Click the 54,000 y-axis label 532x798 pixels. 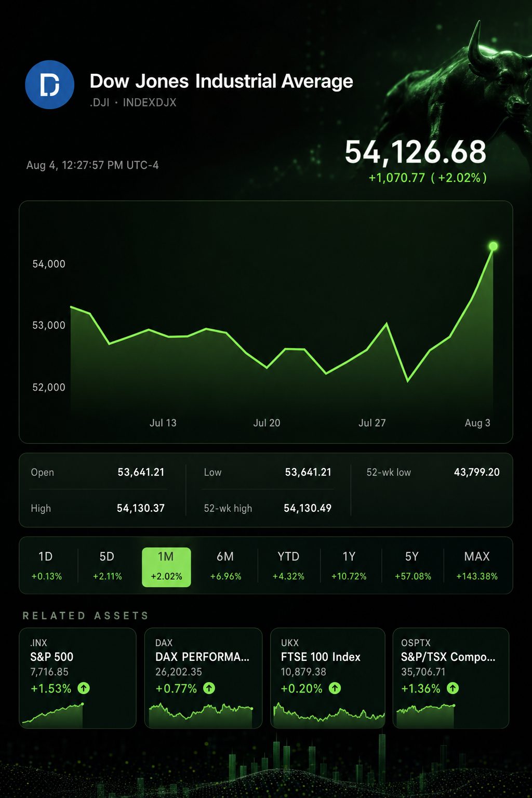(x=49, y=264)
